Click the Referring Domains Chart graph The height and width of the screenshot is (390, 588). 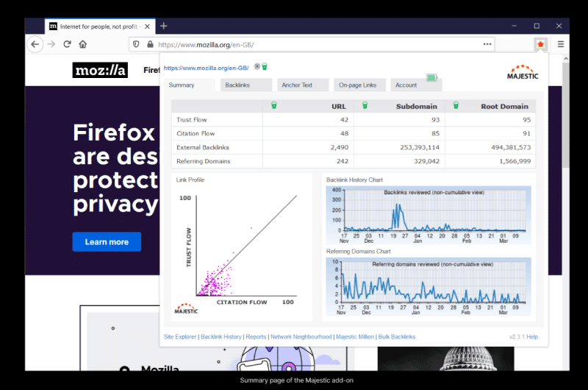coord(429,286)
